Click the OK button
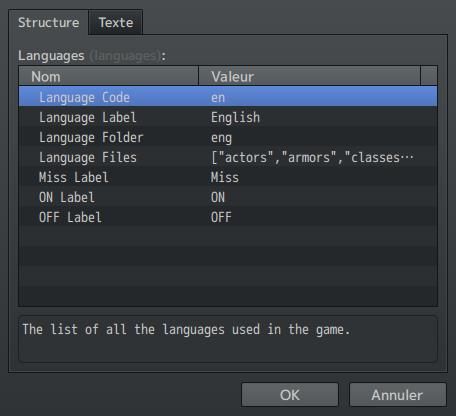This screenshot has width=456, height=416. coord(290,395)
